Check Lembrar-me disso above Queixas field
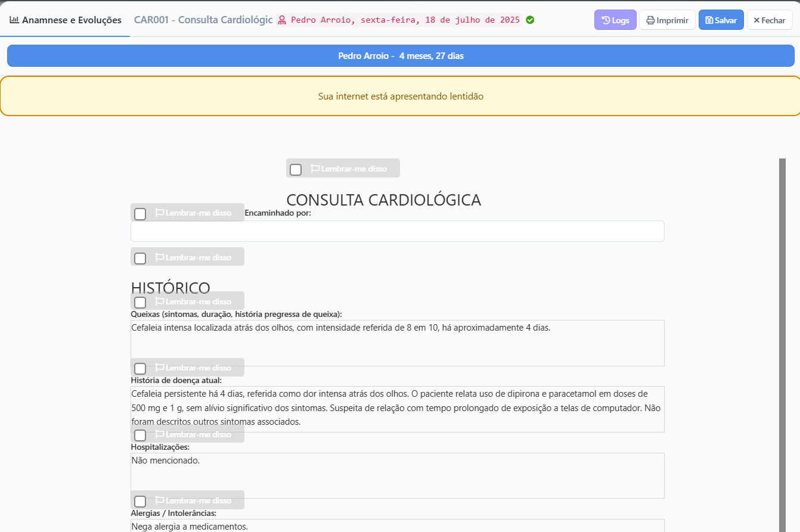The image size is (800, 532). 140,303
